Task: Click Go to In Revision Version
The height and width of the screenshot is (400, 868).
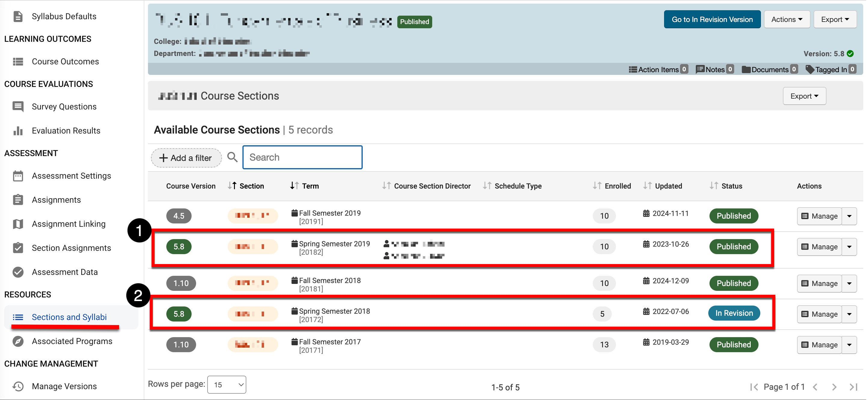Action: pyautogui.click(x=712, y=20)
